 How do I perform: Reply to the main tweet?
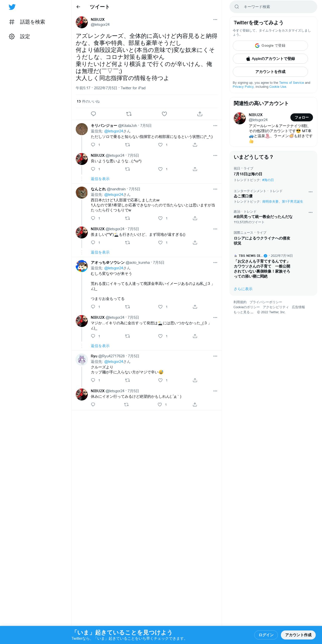[93, 114]
